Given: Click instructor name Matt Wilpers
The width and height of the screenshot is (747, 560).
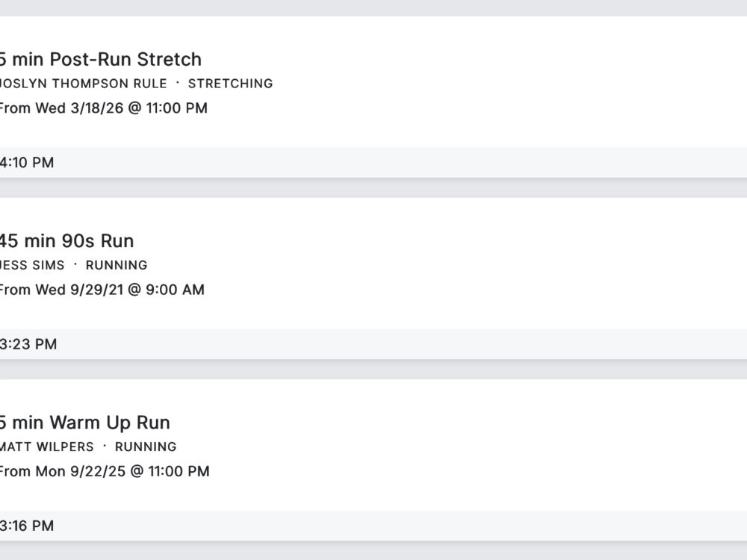Looking at the screenshot, I should tap(46, 447).
